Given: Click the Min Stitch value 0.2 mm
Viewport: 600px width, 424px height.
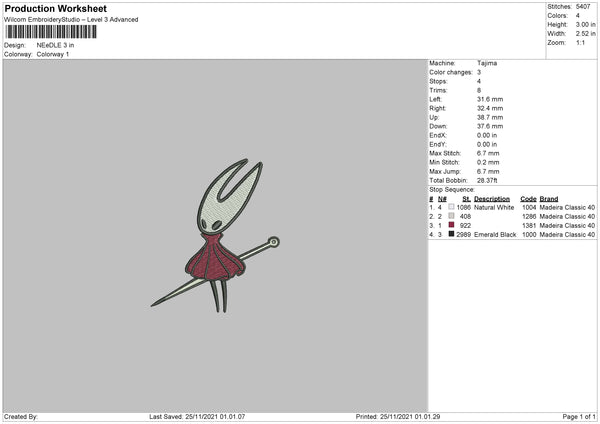Looking at the screenshot, I should pos(488,162).
